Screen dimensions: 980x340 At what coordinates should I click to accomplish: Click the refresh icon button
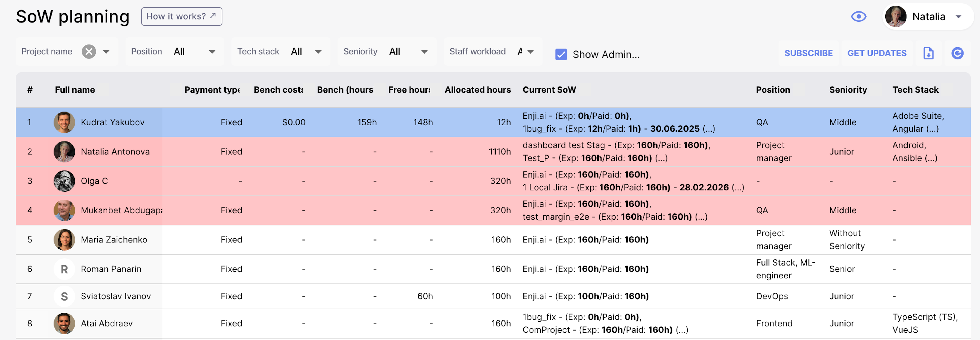[x=957, y=53]
